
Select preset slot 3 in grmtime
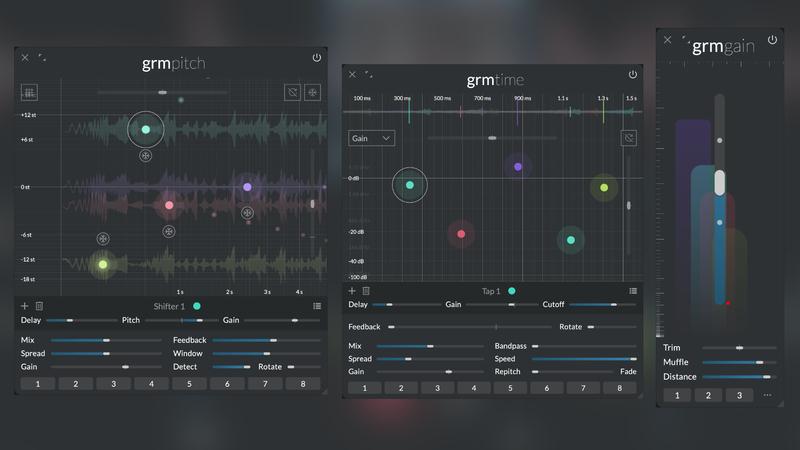(437, 388)
